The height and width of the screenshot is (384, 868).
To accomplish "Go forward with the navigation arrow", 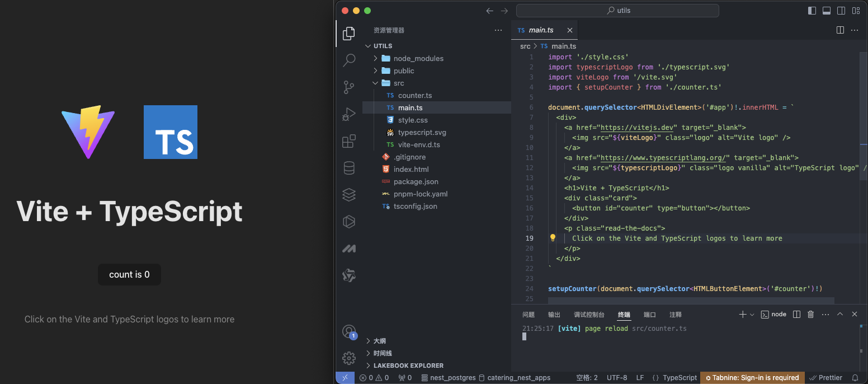I will pyautogui.click(x=504, y=11).
